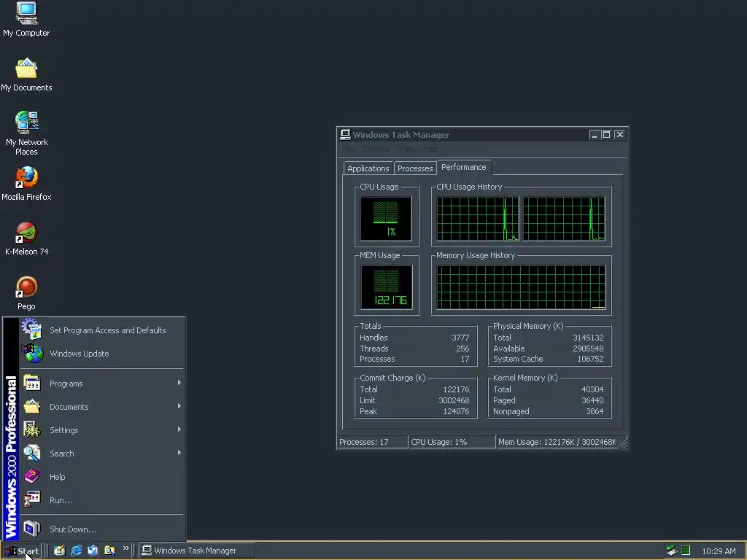
Task: Open the View menu in Task Manager
Action: tap(406, 149)
